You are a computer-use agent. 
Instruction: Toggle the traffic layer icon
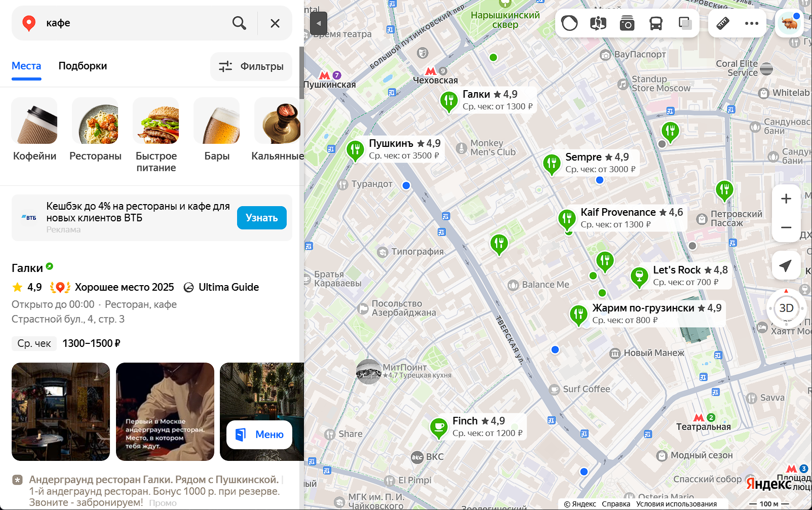point(569,23)
